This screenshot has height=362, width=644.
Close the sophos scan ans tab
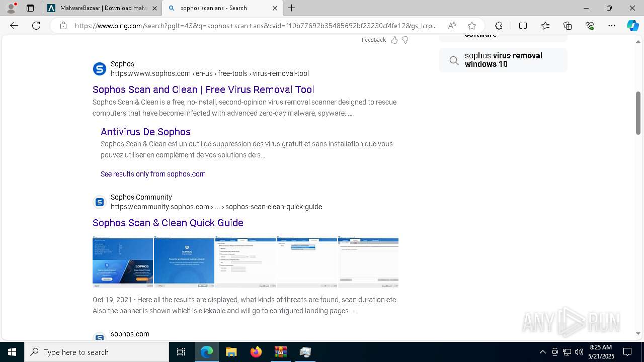click(275, 8)
